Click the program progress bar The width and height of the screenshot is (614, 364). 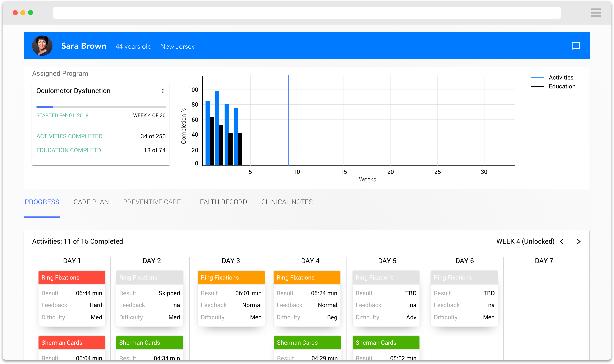coord(101,107)
